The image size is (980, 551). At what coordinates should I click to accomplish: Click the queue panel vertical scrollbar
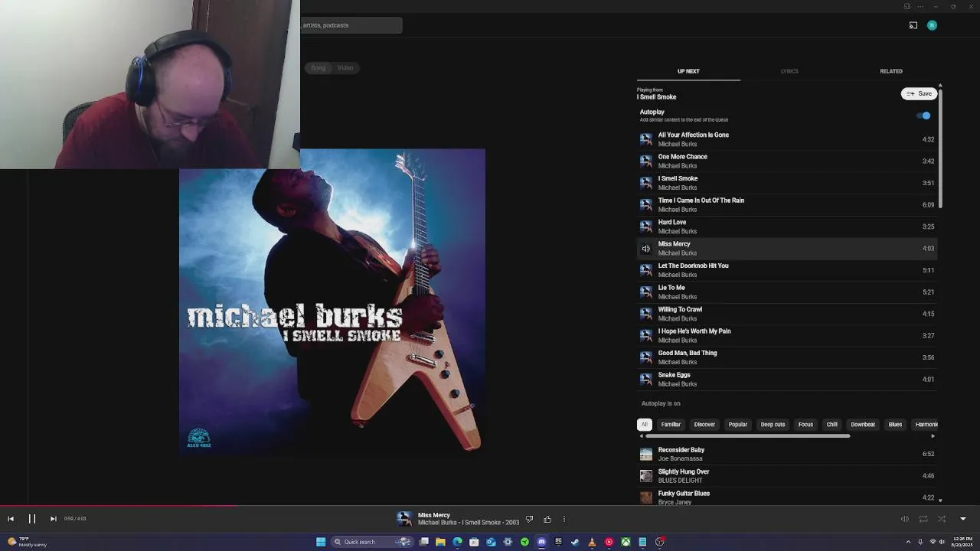(x=940, y=147)
